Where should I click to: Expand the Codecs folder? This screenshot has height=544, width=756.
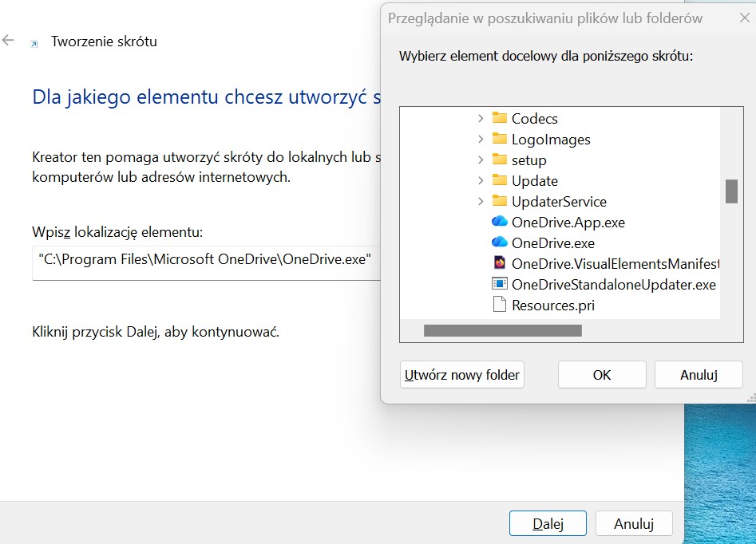tap(481, 118)
